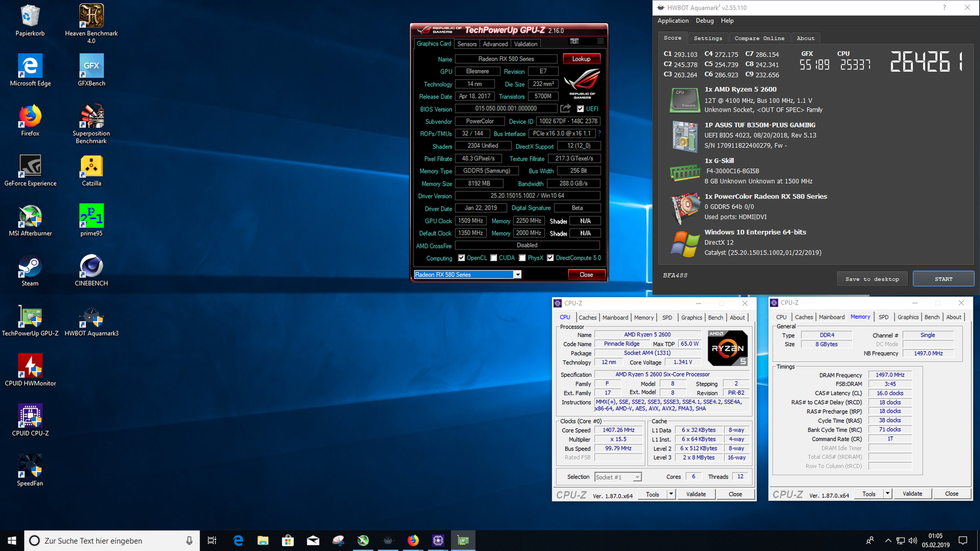Click GPU-Z BIOS share export icon
This screenshot has height=551, width=980.
[x=566, y=108]
